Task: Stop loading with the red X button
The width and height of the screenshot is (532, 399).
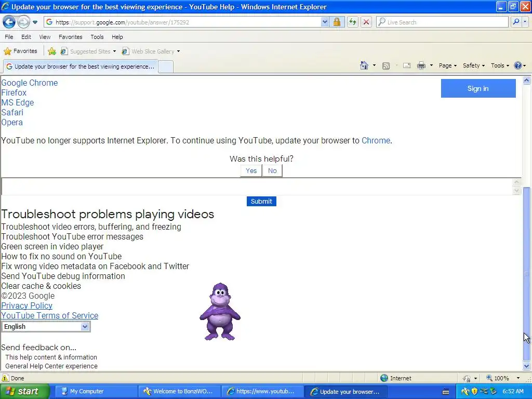Action: point(366,22)
